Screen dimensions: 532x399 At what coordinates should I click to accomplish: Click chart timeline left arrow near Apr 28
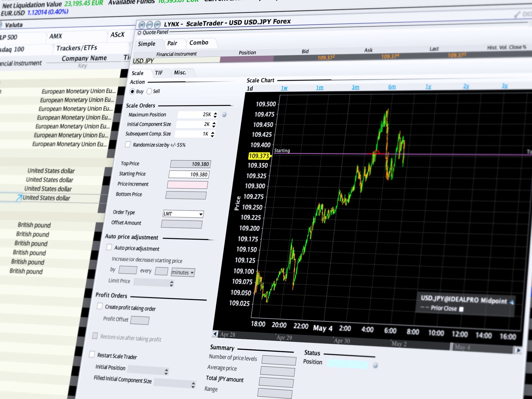pyautogui.click(x=215, y=334)
